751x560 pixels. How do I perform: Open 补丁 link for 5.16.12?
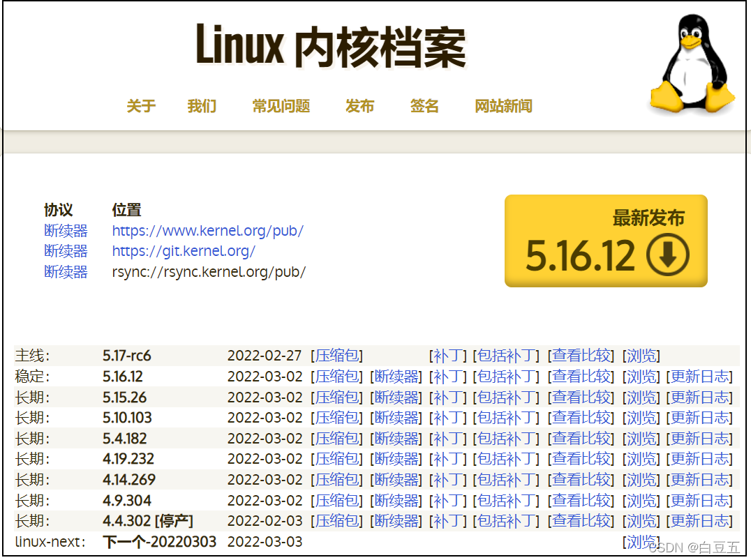[448, 377]
